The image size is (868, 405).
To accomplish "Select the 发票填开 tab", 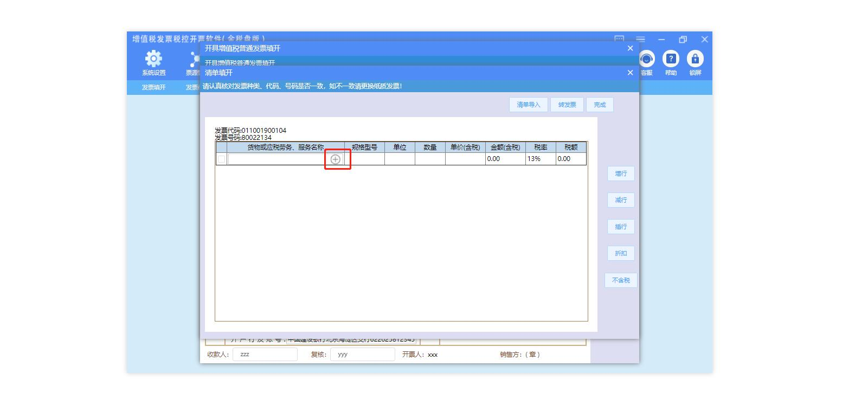I will [x=153, y=87].
